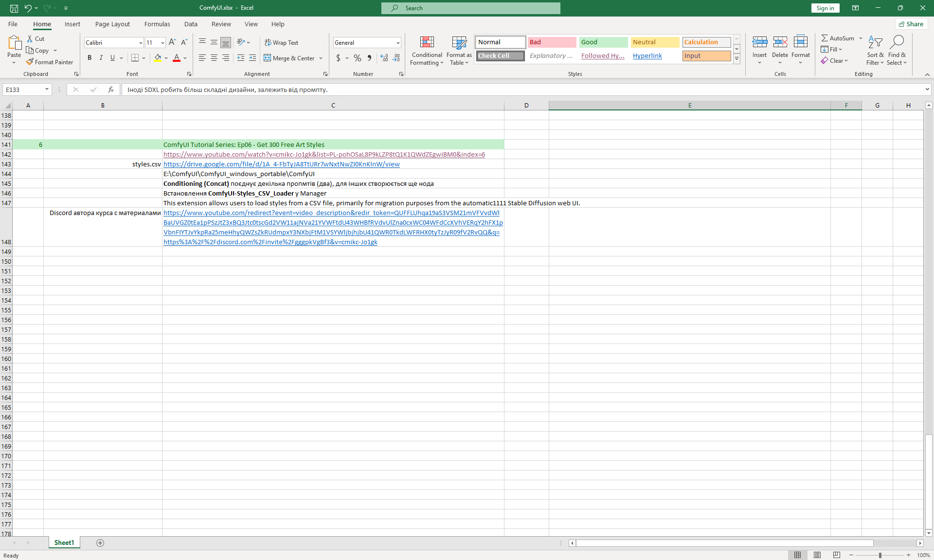Toggle Italic formatting
The width and height of the screenshot is (934, 560).
(101, 58)
